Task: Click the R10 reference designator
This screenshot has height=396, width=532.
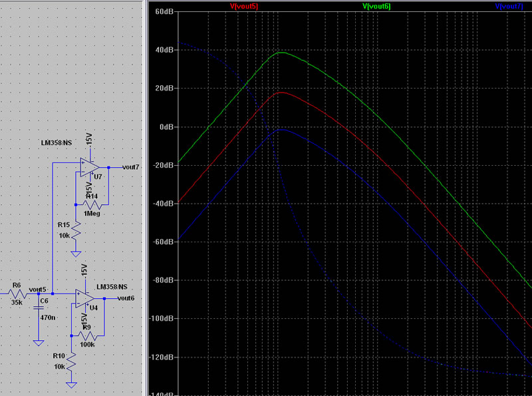Action: [x=59, y=356]
